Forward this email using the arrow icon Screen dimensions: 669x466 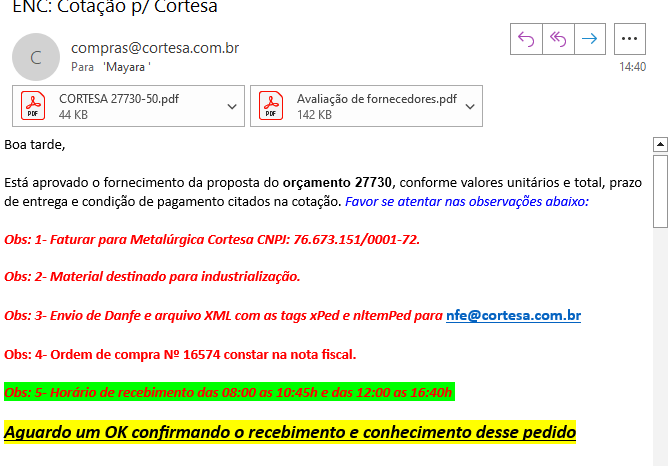pyautogui.click(x=590, y=39)
